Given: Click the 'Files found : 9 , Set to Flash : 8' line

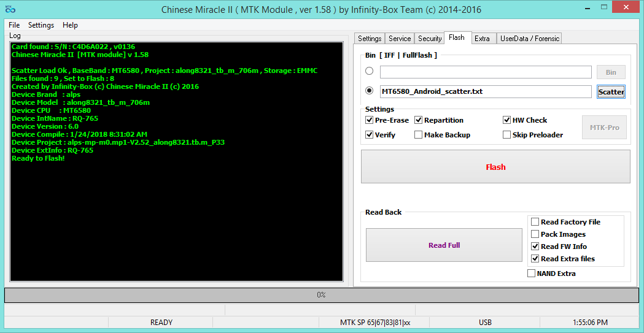Looking at the screenshot, I should (x=63, y=78).
